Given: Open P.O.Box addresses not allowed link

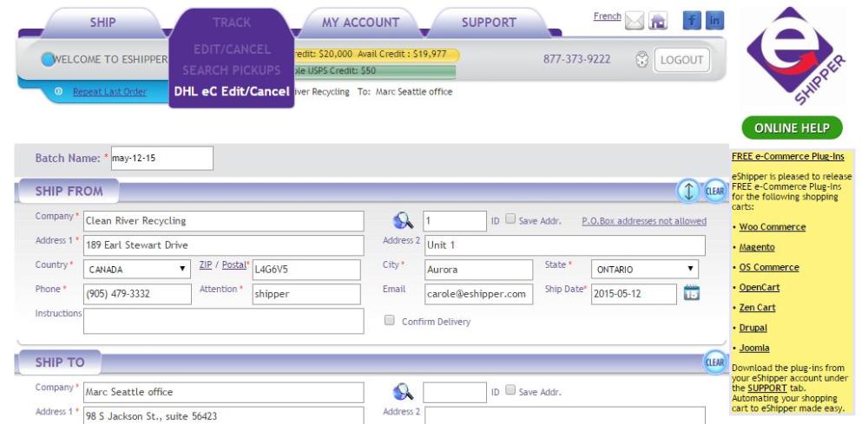Looking at the screenshot, I should click(x=644, y=221).
